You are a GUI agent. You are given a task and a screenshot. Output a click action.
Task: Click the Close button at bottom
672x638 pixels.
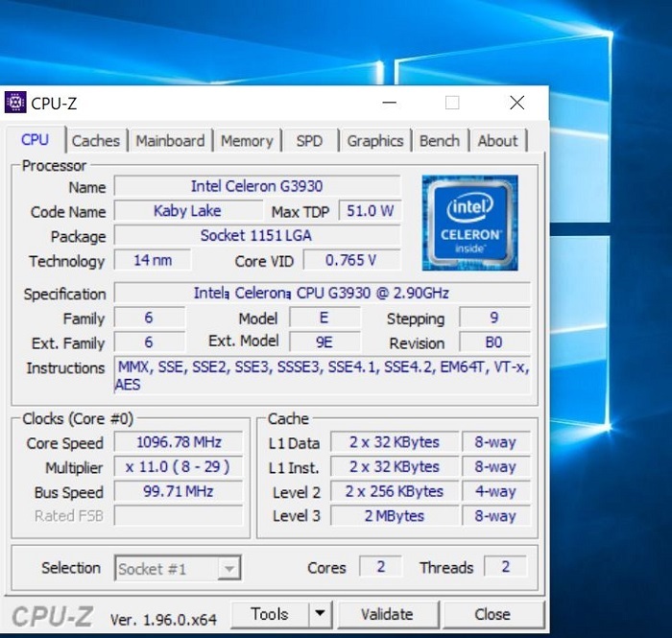tap(493, 614)
